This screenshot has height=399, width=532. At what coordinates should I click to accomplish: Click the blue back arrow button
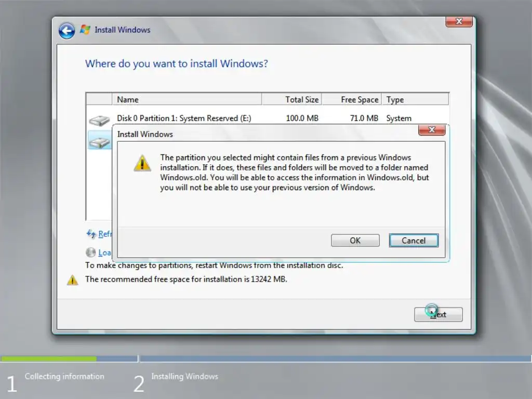click(66, 31)
